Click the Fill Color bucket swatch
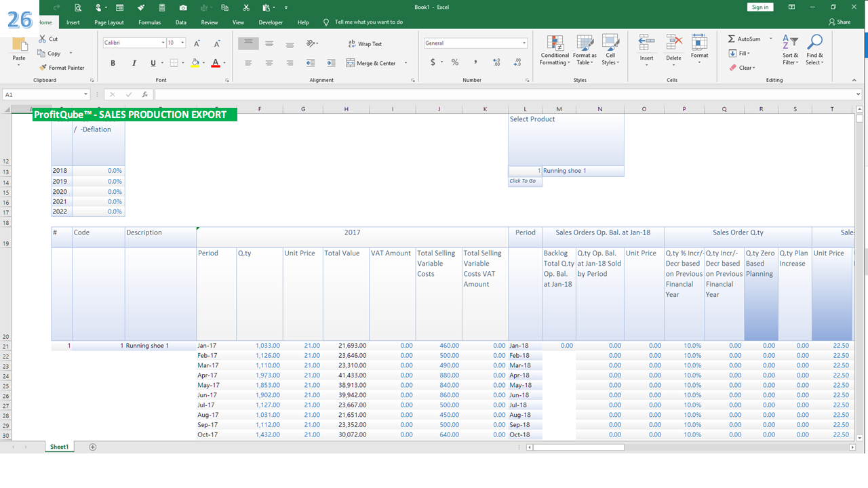This screenshot has width=868, height=488. pyautogui.click(x=195, y=63)
